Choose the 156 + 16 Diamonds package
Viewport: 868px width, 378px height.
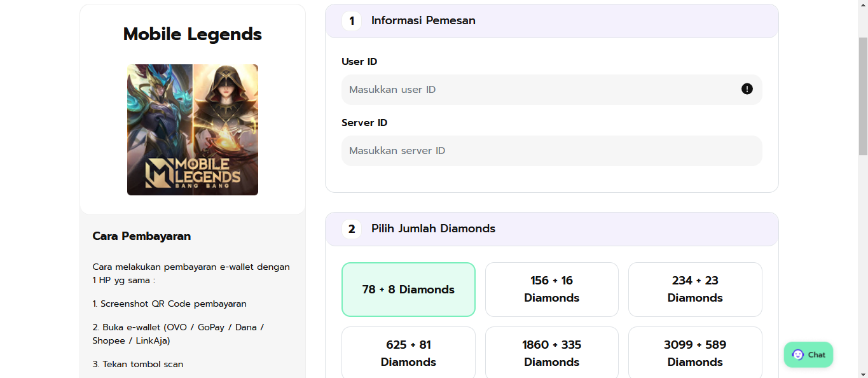tap(552, 290)
